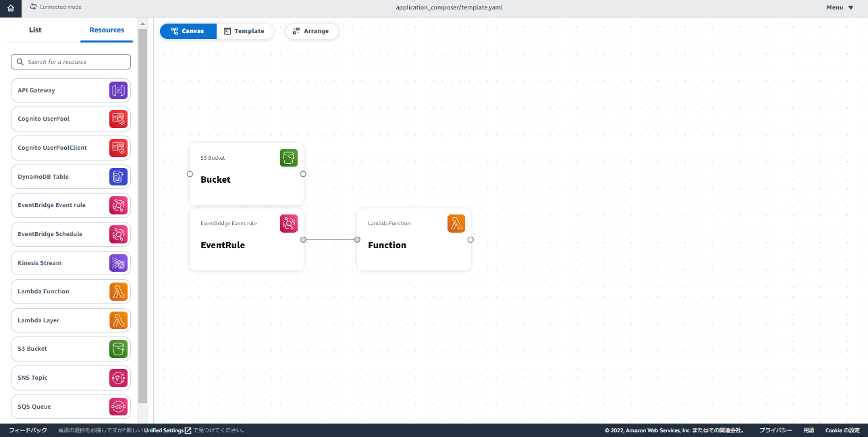Open Cookie の設定 in footer

842,430
